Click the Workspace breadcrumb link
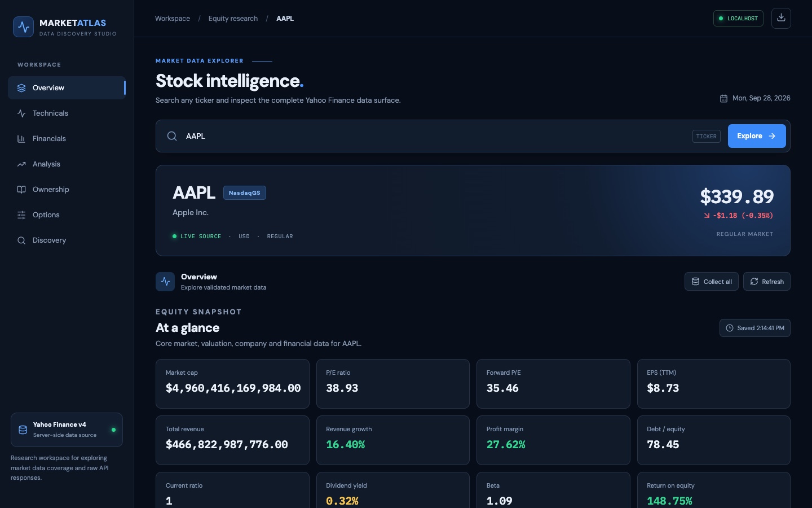This screenshot has width=812, height=508. (x=173, y=19)
